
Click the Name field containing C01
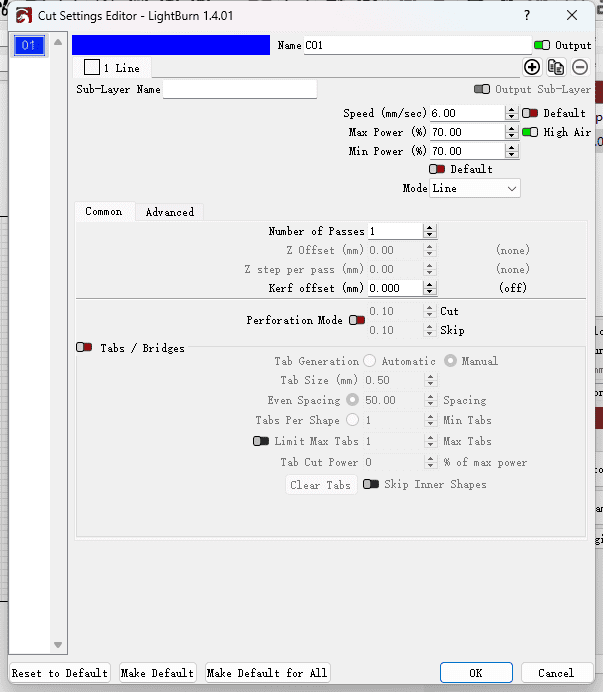(x=417, y=45)
